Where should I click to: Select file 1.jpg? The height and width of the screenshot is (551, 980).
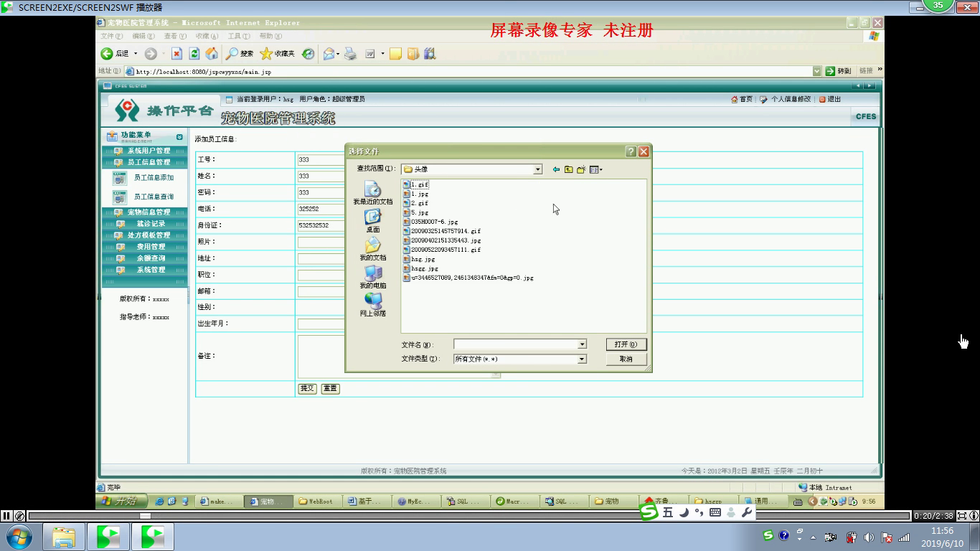(416, 194)
